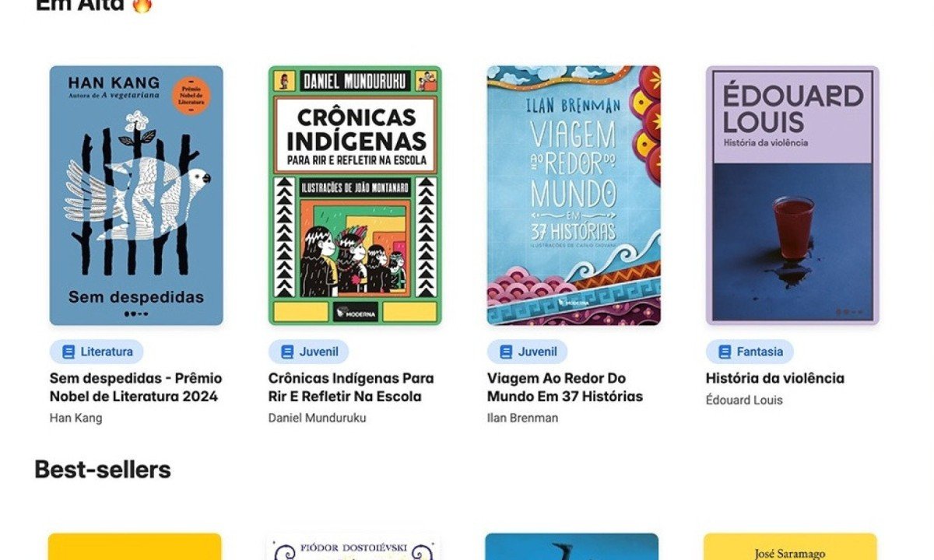This screenshot has width=934, height=560.
Task: Click the book icon in Crônicas Indígenas' Juvenil tag
Action: [x=287, y=352]
